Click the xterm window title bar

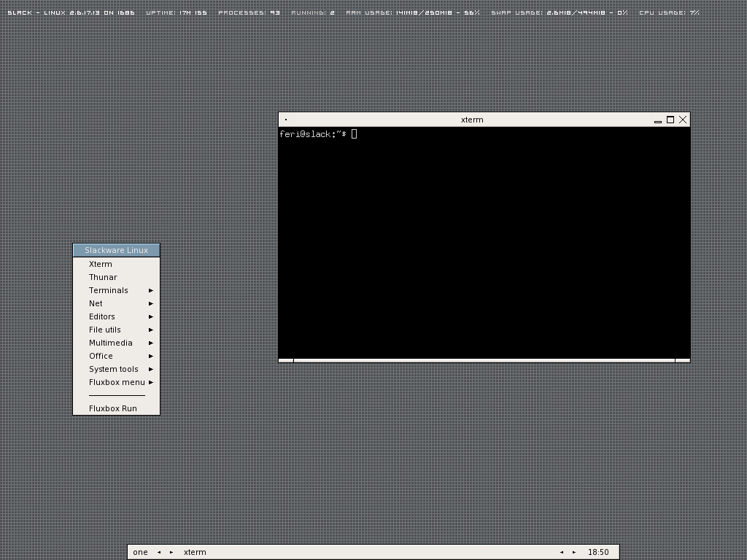[472, 120]
